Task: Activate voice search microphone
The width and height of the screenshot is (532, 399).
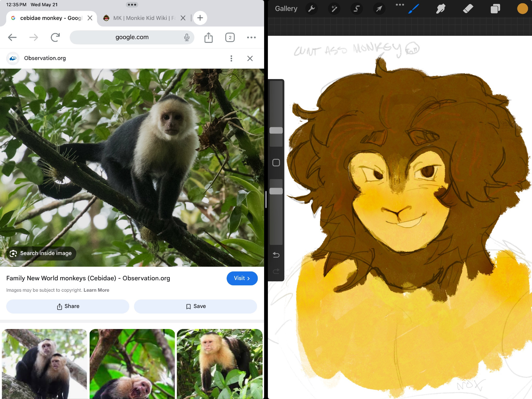Action: (187, 38)
